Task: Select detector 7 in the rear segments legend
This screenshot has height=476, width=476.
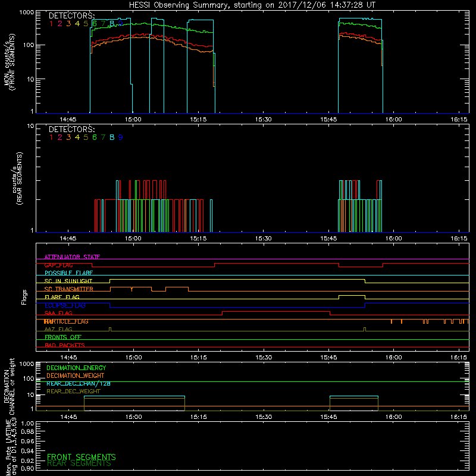Action: 103,137
